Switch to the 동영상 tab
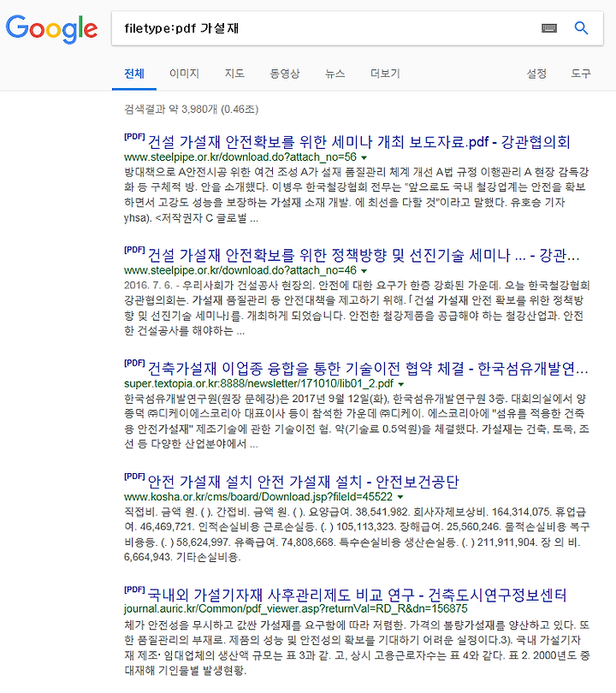The height and width of the screenshot is (693, 616). pyautogui.click(x=285, y=74)
